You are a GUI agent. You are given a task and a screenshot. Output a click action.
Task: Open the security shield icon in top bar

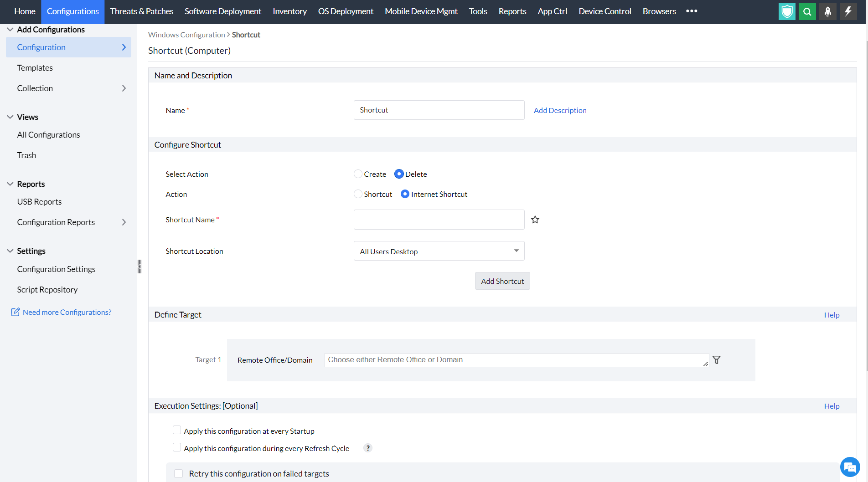(x=787, y=11)
